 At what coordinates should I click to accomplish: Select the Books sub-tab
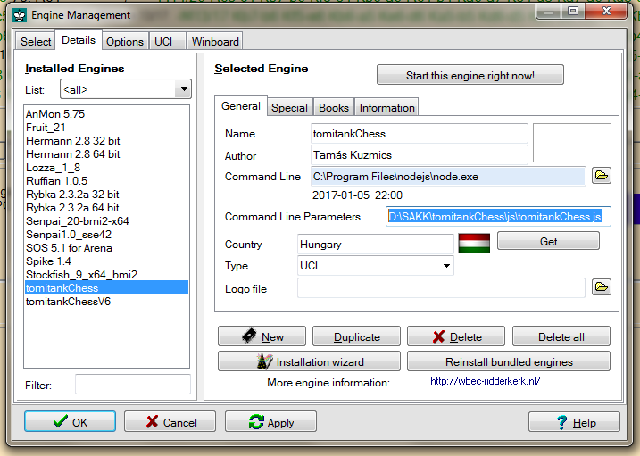(x=334, y=108)
